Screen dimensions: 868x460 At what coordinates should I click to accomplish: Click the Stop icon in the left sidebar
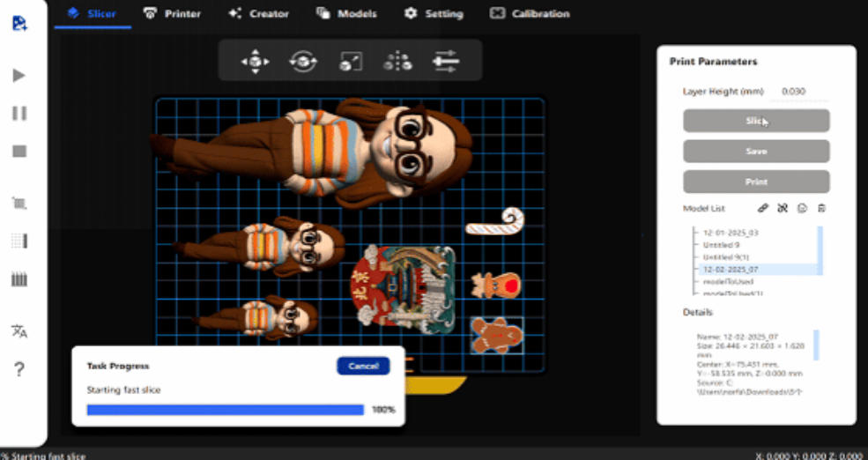click(19, 151)
